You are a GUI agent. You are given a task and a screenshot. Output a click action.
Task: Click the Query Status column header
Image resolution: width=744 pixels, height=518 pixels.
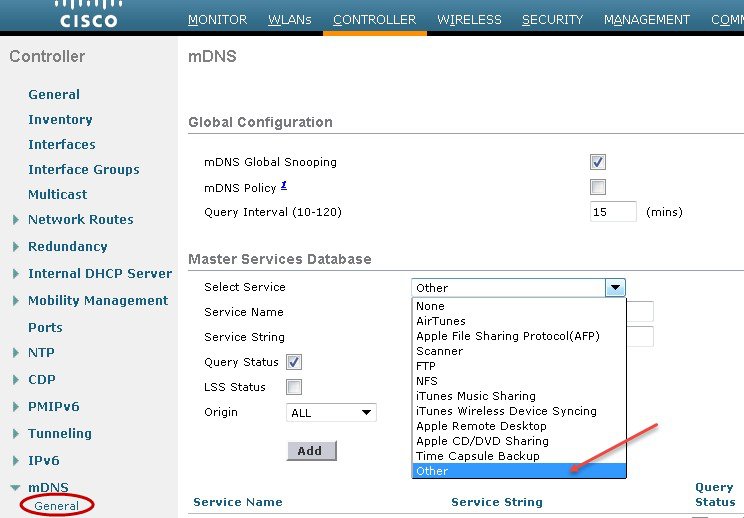pyautogui.click(x=715, y=494)
